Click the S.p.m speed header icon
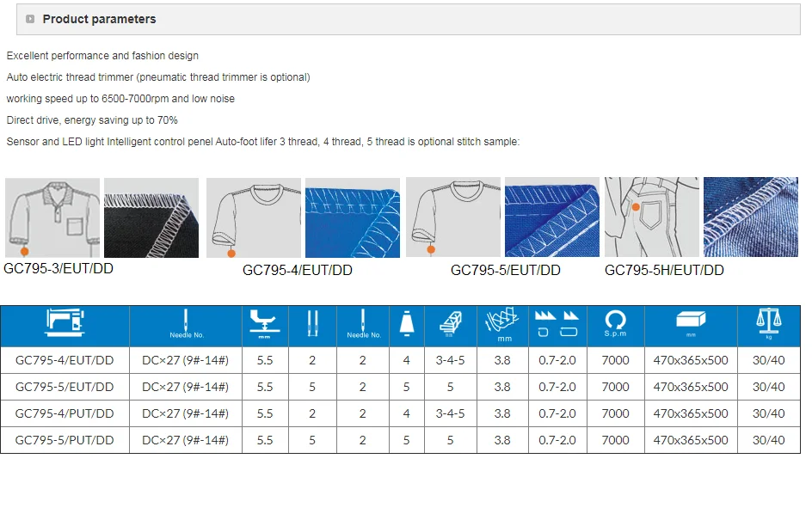The image size is (812, 526). tap(615, 324)
